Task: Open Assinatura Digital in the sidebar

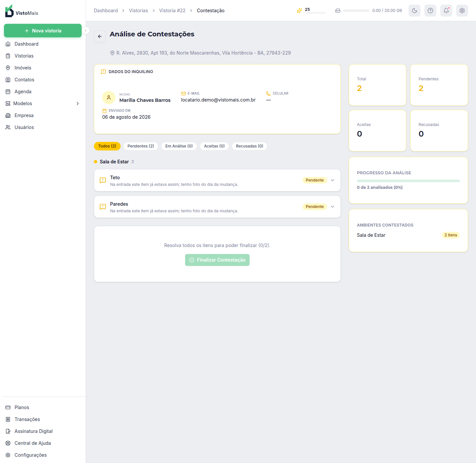Action: coord(43,431)
